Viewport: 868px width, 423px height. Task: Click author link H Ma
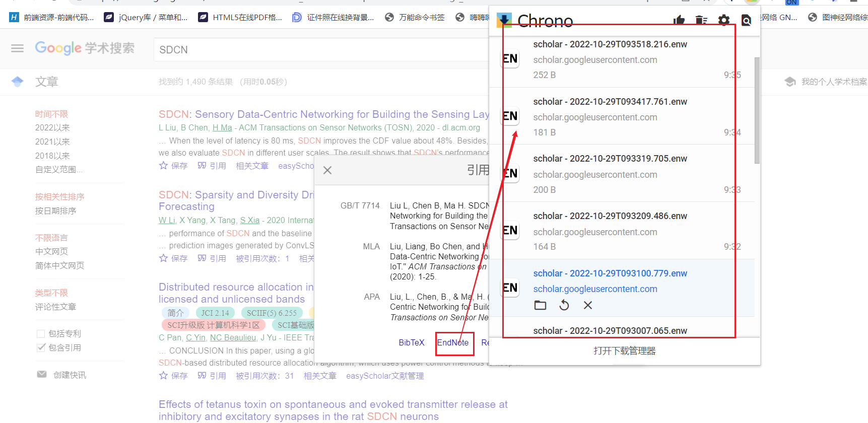tap(222, 128)
